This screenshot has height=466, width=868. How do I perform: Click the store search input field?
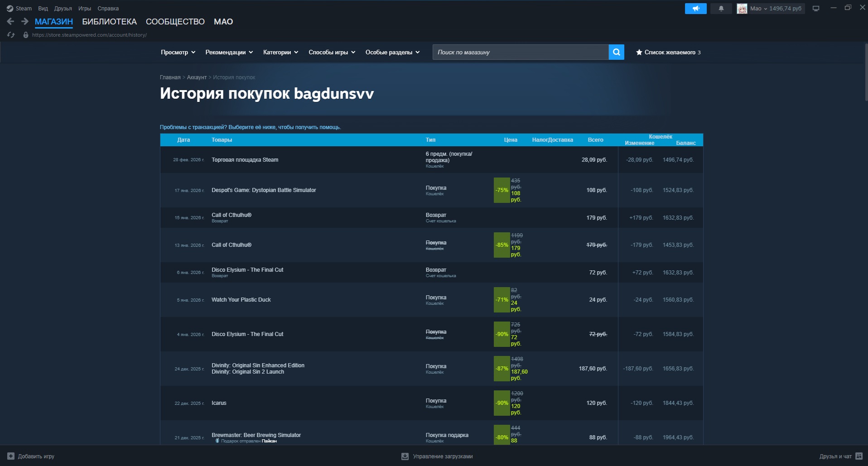click(x=521, y=52)
